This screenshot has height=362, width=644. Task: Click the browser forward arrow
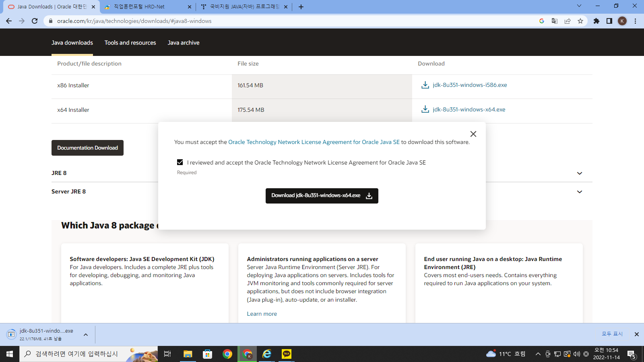tap(22, 21)
